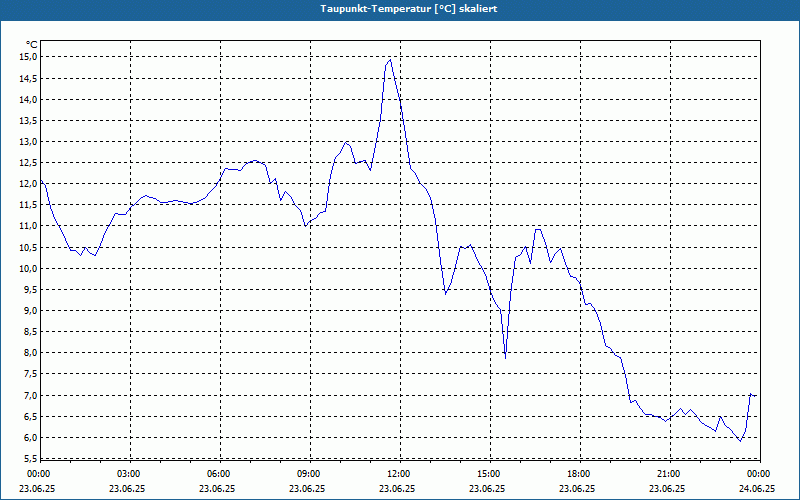Screen dimensions: 800x500
Task: Click the 23.06.25 date under 12:00
Action: tap(397, 489)
